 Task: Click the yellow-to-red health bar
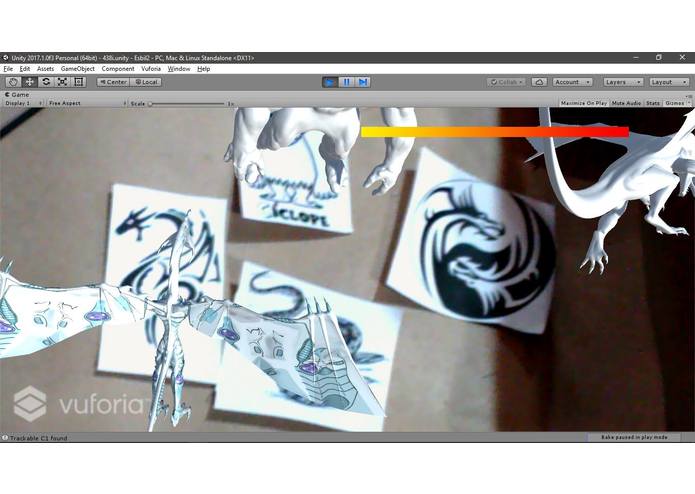(495, 132)
